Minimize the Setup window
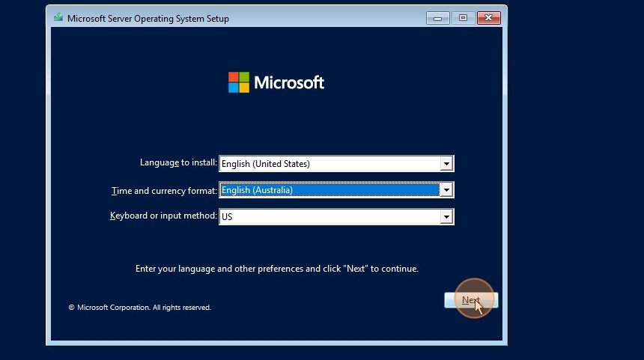 click(438, 18)
